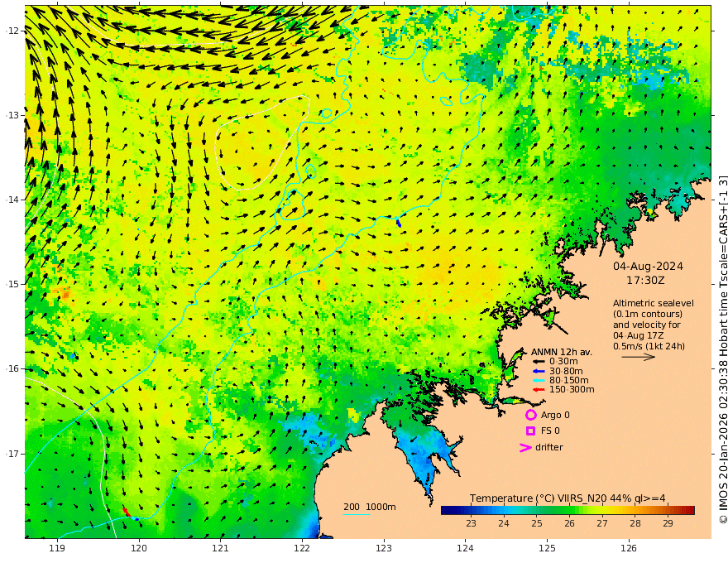This screenshot has width=728, height=563.
Task: Click the 122 longitude axis label
Action: click(302, 548)
